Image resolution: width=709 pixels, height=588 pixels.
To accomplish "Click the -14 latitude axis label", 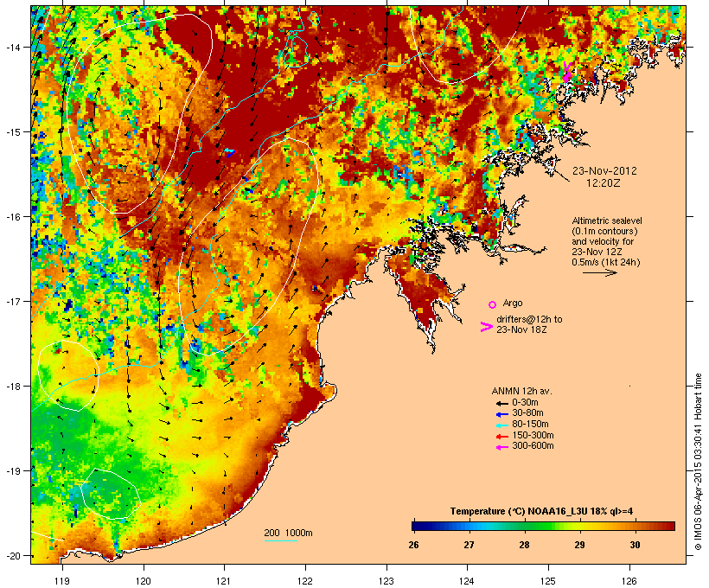I will click(x=12, y=47).
